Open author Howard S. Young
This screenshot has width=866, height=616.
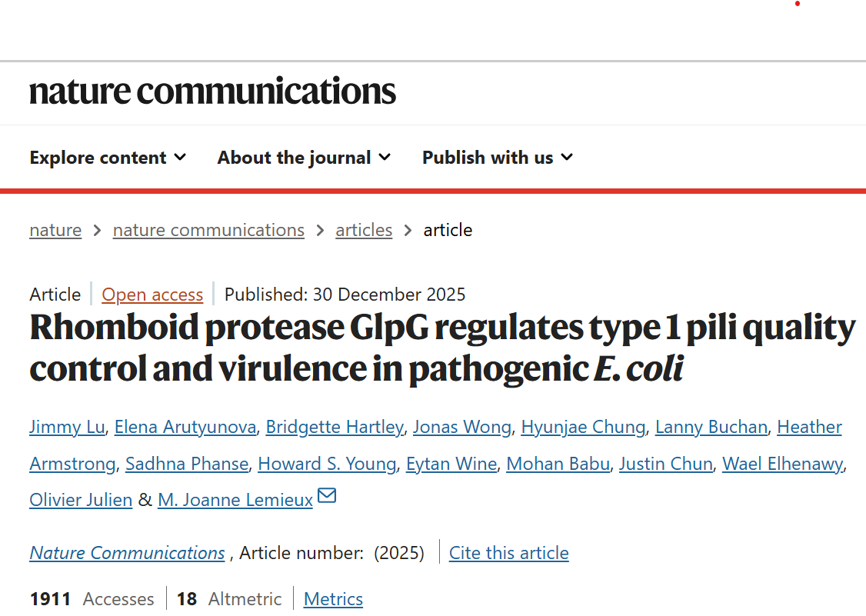(327, 464)
